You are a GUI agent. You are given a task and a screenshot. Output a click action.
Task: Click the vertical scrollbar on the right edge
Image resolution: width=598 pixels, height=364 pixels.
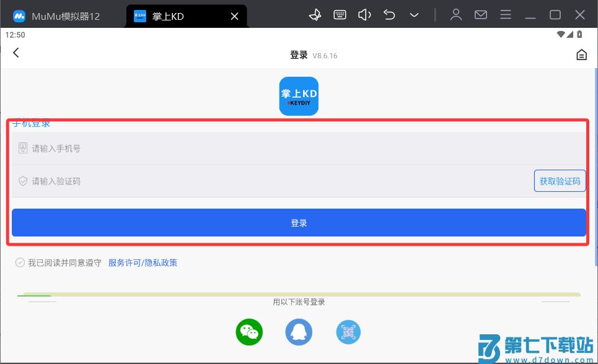pyautogui.click(x=596, y=167)
